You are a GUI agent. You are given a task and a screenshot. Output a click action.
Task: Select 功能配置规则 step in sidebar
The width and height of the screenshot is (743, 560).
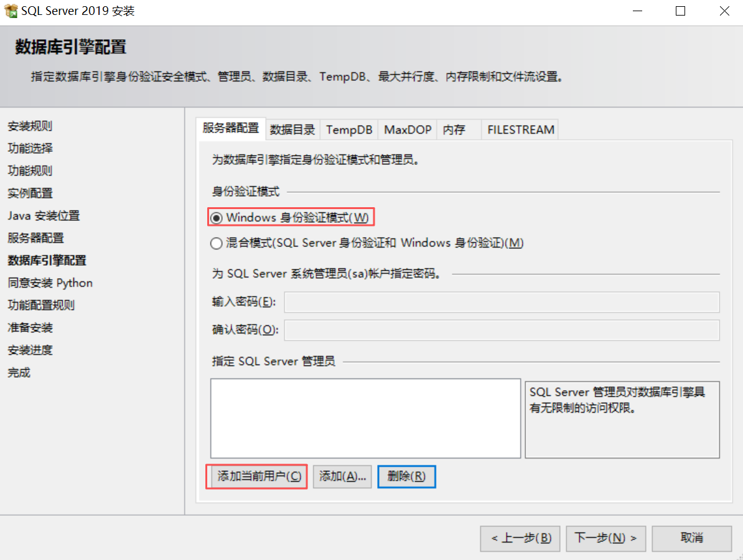(41, 305)
